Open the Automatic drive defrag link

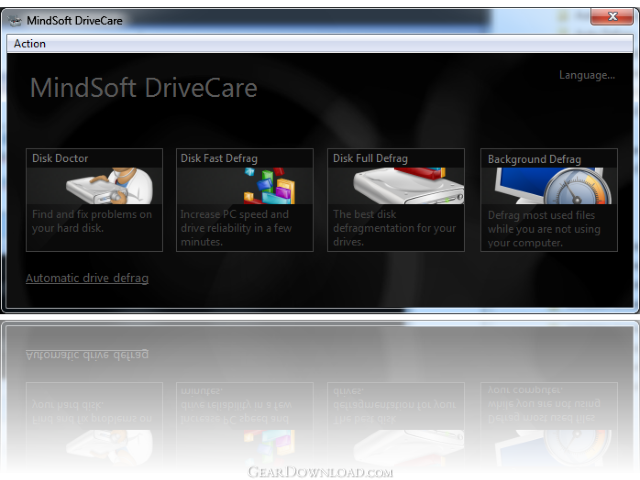[x=87, y=278]
